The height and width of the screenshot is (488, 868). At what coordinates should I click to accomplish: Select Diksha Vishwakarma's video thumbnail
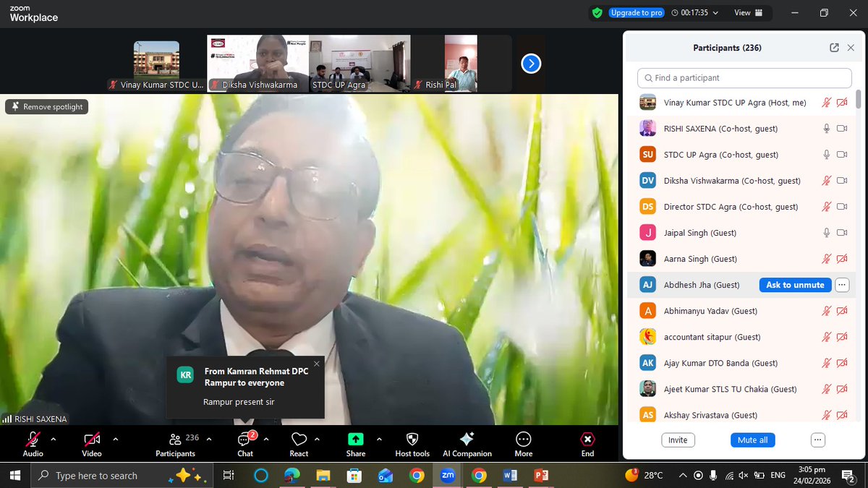pyautogui.click(x=257, y=64)
